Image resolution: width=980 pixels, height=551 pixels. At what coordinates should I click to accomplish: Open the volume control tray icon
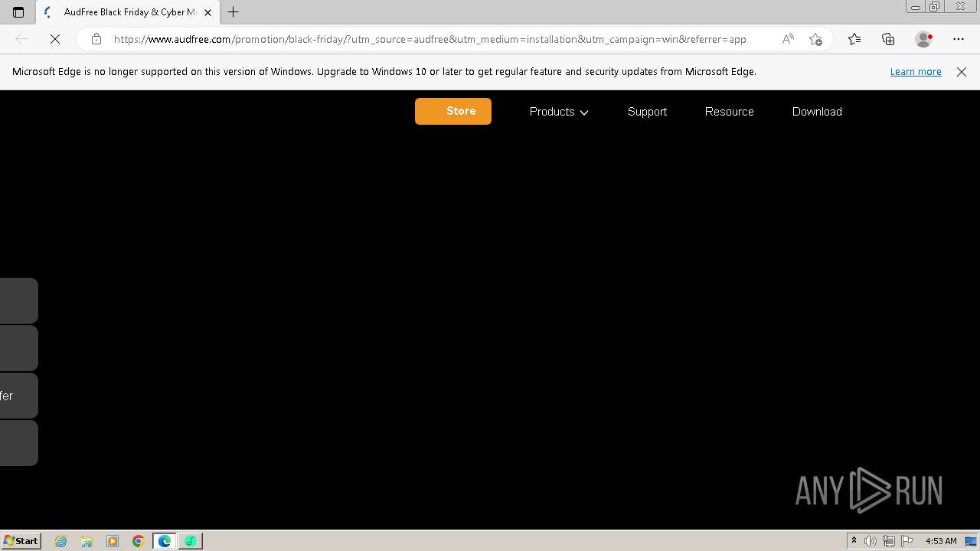coord(871,541)
